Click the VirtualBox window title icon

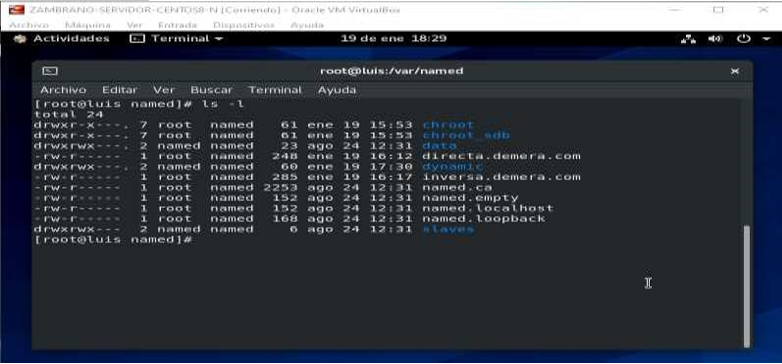[x=17, y=9]
